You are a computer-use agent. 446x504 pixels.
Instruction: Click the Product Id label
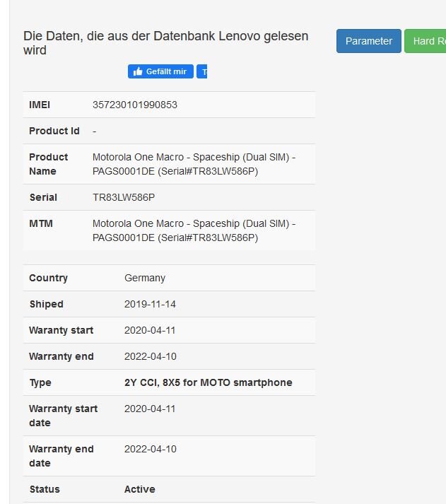point(54,131)
